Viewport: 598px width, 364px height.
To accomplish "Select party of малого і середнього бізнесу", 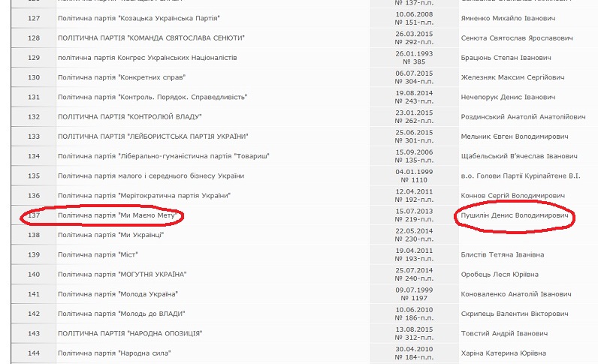I will (150, 176).
